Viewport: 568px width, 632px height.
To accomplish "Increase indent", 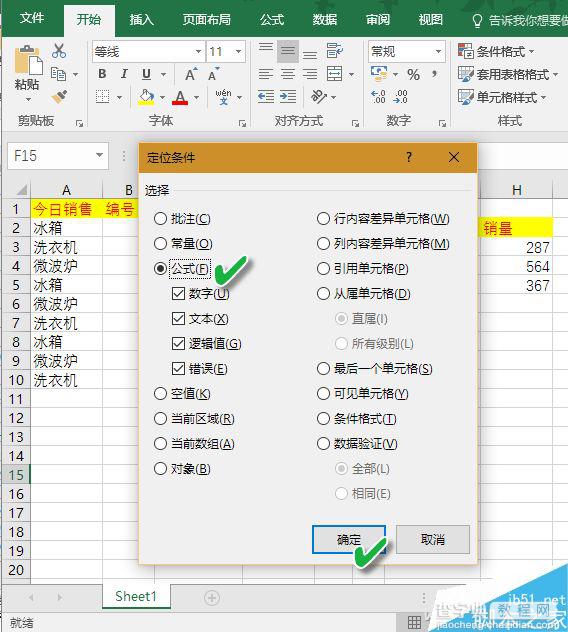I will click(288, 97).
